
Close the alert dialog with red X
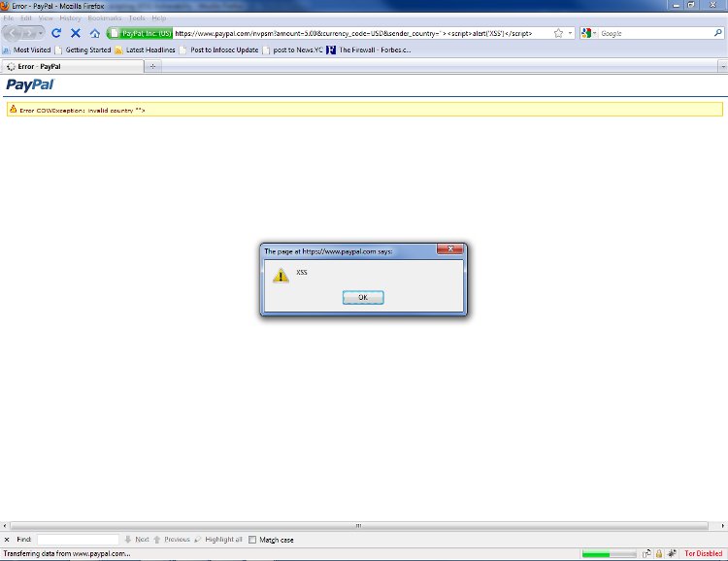(x=449, y=248)
